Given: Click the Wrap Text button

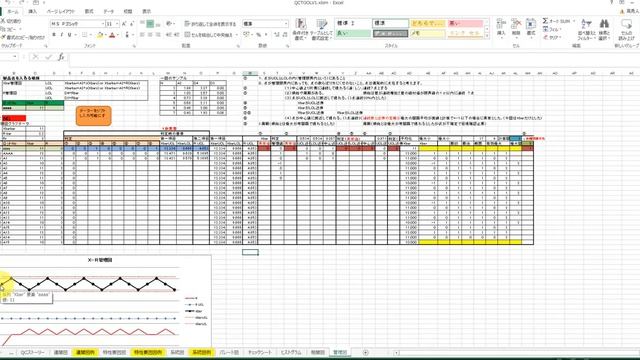Looking at the screenshot, I should (x=210, y=24).
